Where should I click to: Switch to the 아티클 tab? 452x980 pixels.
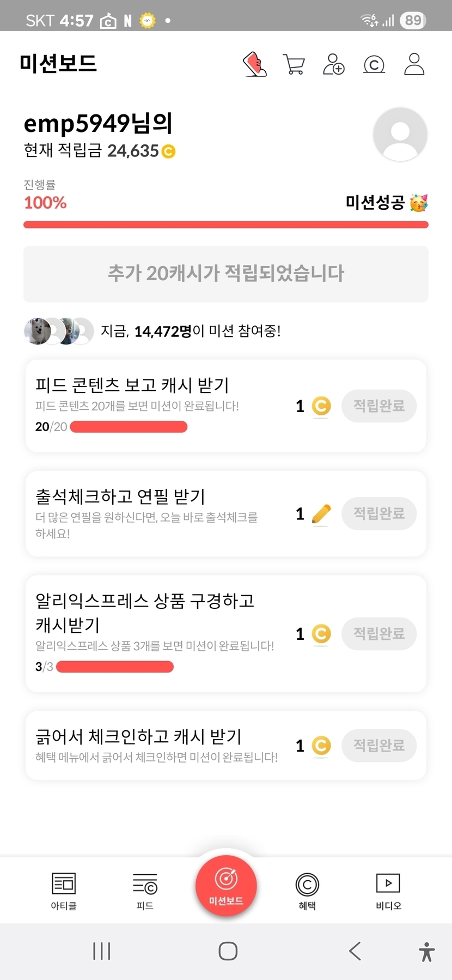coord(64,891)
